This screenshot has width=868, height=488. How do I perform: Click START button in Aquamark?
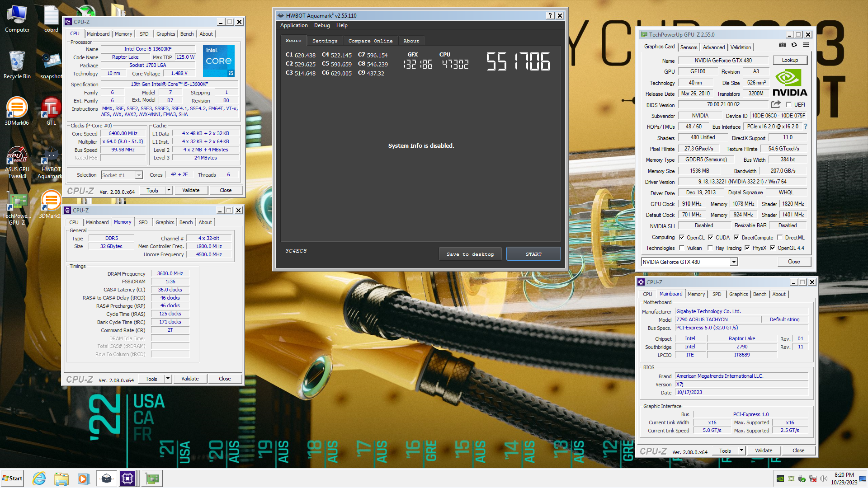pos(533,254)
